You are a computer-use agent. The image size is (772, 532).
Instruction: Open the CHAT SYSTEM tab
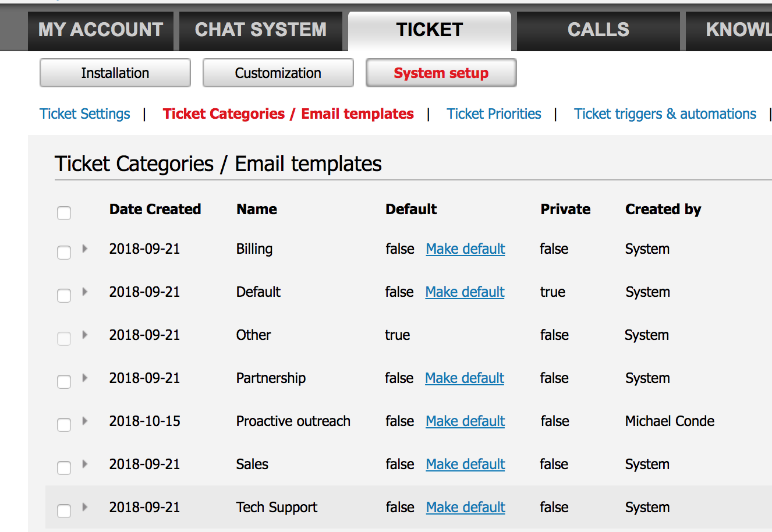[261, 29]
